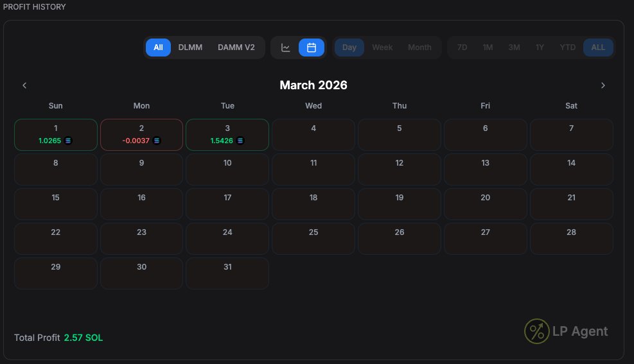
Task: Select March 18 calendar day
Action: (x=313, y=204)
